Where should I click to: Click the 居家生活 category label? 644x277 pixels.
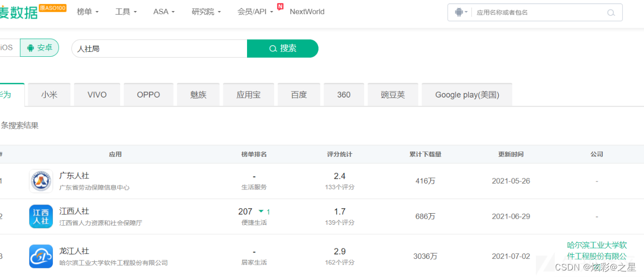coord(254,262)
